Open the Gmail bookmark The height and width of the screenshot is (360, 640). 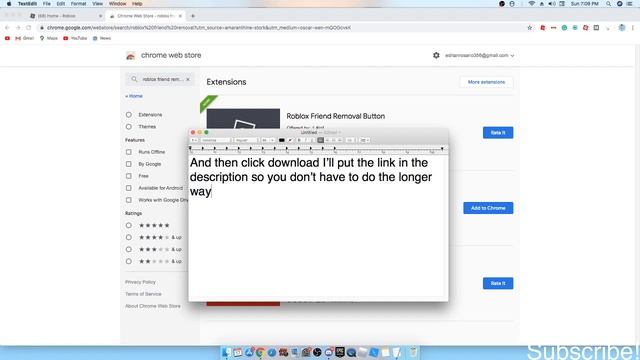[x=25, y=38]
